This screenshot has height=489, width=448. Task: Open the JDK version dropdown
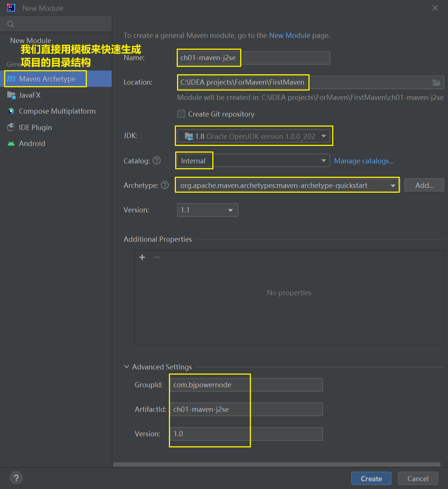[x=254, y=136]
